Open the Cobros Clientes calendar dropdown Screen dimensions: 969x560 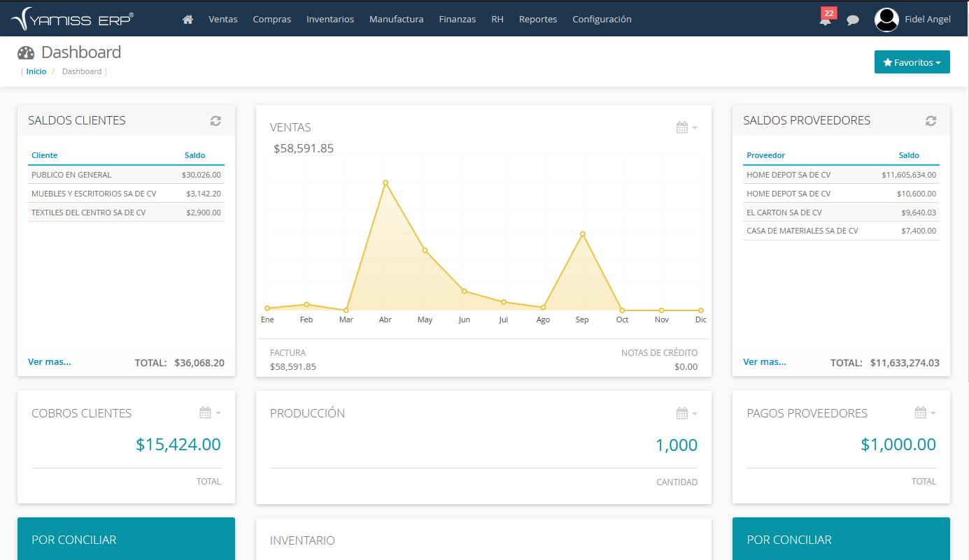pos(210,413)
